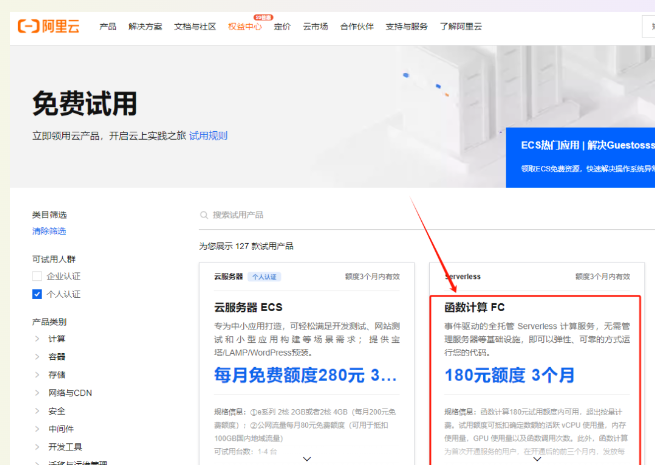The height and width of the screenshot is (465, 655).
Task: Expand the 函数计算 FC card details chevron
Action: [537, 459]
